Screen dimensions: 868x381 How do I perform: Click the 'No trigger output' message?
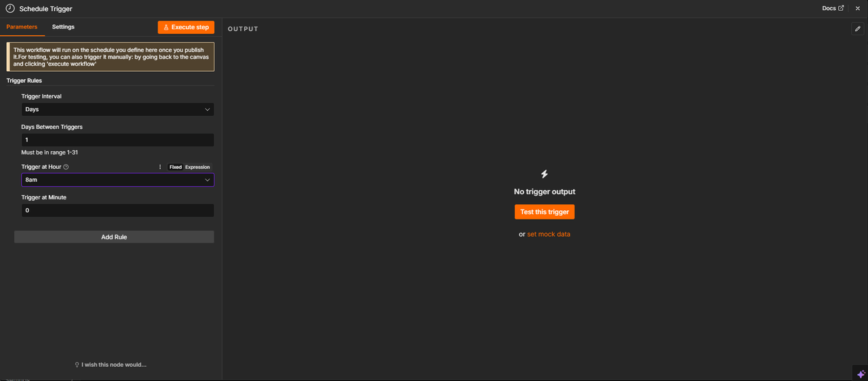[x=545, y=192]
